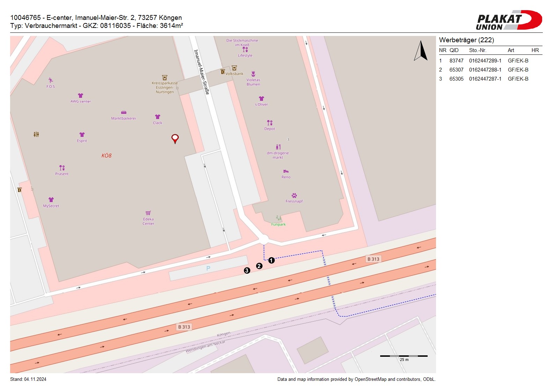Click the dm-drogerie markt icon

click(x=278, y=147)
